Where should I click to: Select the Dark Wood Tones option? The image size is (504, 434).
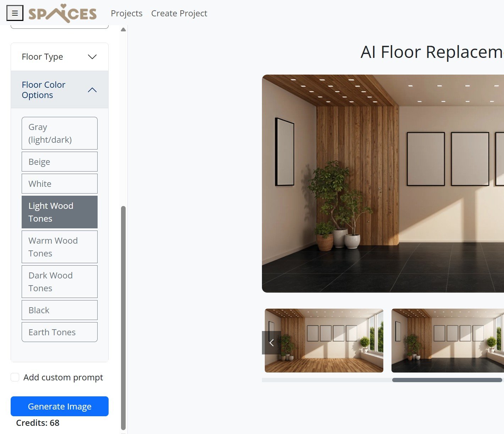click(x=60, y=282)
